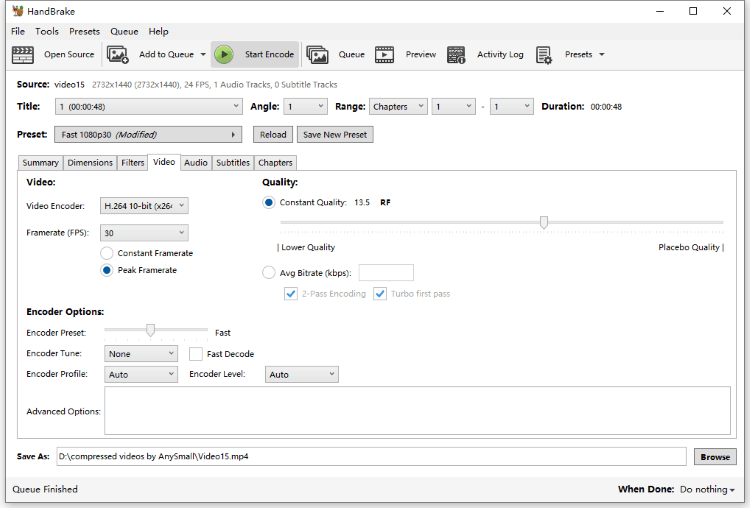The width and height of the screenshot is (750, 508).
Task: Open the File menu
Action: click(x=18, y=32)
